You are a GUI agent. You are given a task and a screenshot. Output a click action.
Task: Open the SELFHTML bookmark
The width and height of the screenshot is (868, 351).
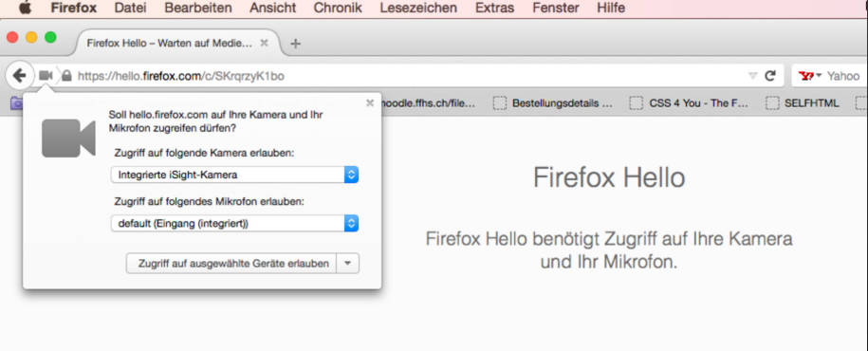803,103
